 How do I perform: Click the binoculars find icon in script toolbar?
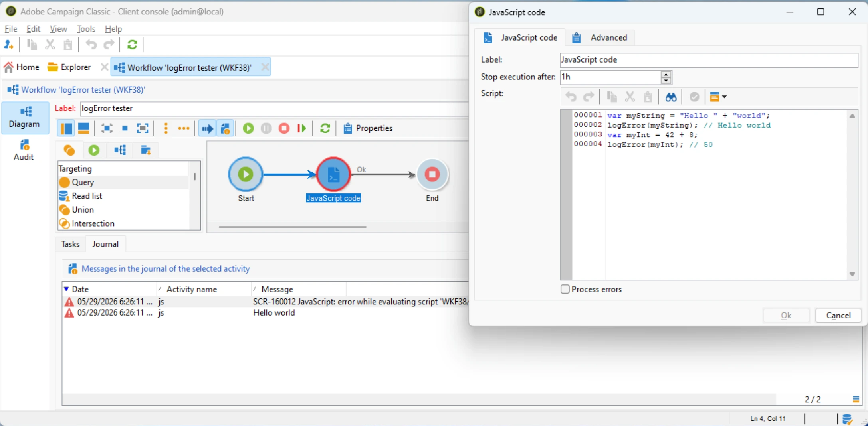tap(671, 97)
